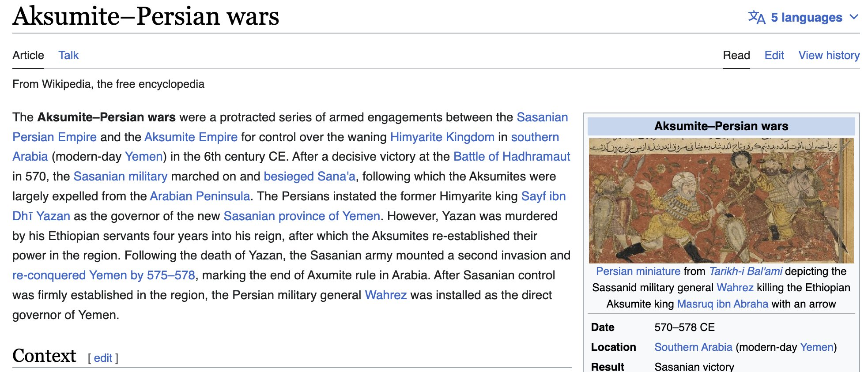
Task: Open View history tab
Action: coord(829,55)
